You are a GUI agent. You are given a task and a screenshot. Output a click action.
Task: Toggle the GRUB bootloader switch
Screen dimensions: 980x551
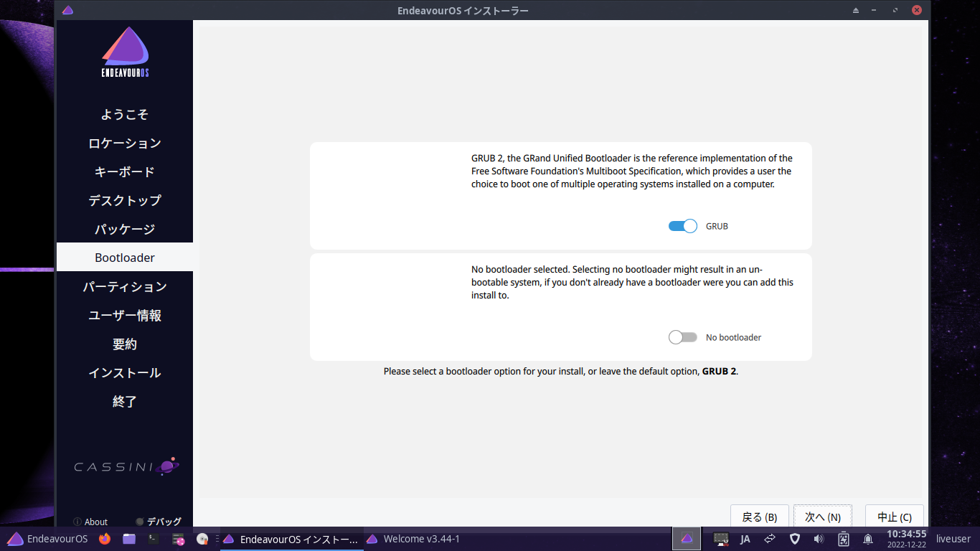coord(683,226)
